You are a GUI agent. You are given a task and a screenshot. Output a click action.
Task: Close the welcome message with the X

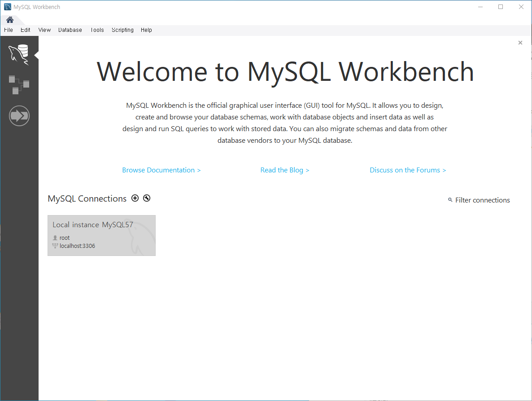pyautogui.click(x=520, y=43)
